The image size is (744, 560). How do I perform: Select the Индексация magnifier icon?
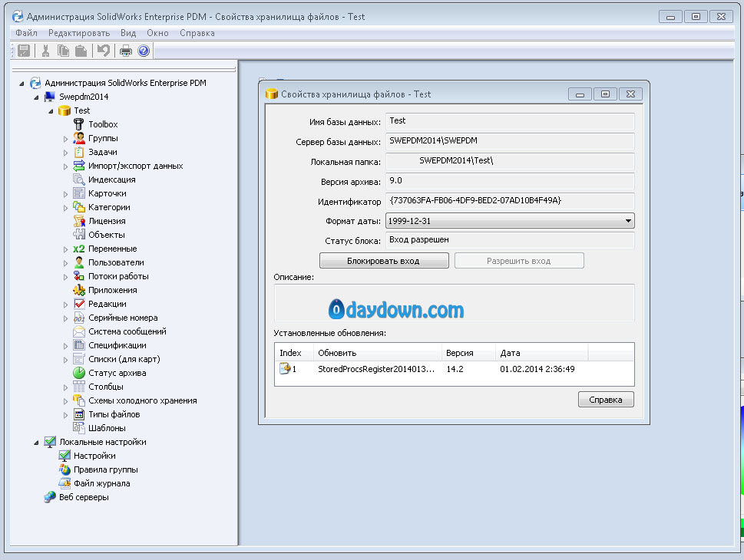(x=79, y=180)
